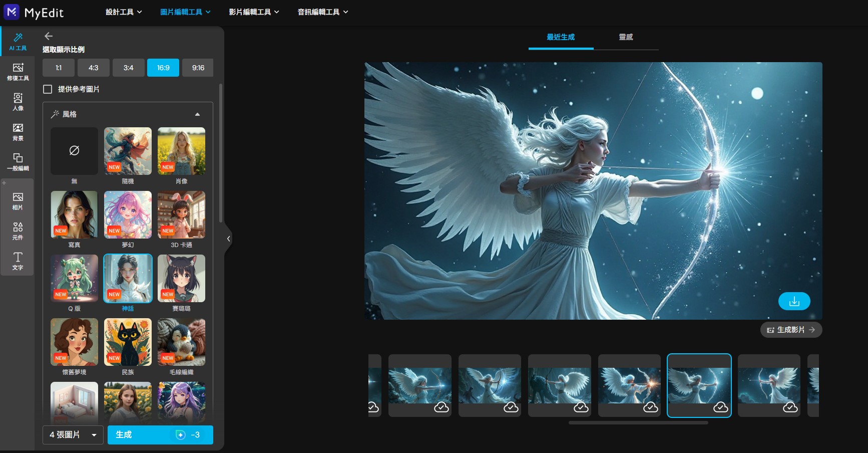Click the 生成 generate button
The width and height of the screenshot is (868, 453).
(160, 435)
